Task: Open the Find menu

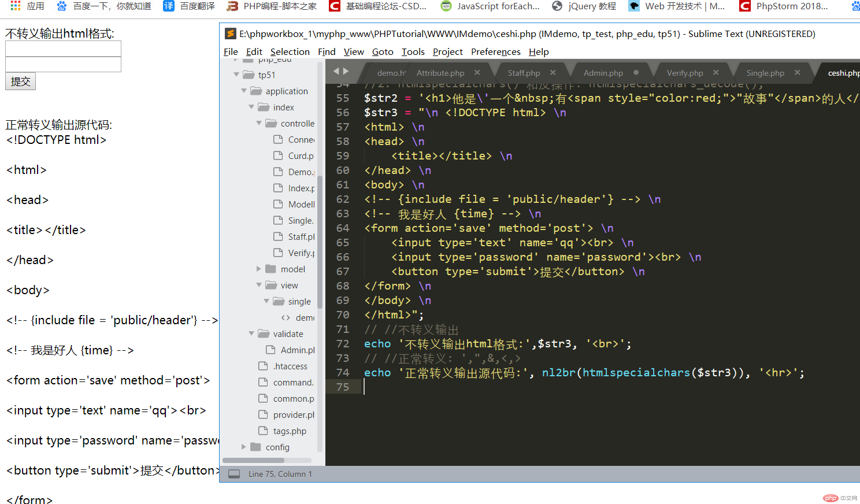Action: pos(327,51)
